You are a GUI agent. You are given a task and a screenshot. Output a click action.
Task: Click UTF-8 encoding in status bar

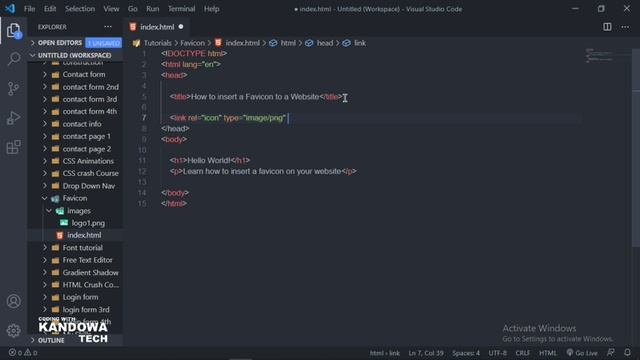[498, 353]
